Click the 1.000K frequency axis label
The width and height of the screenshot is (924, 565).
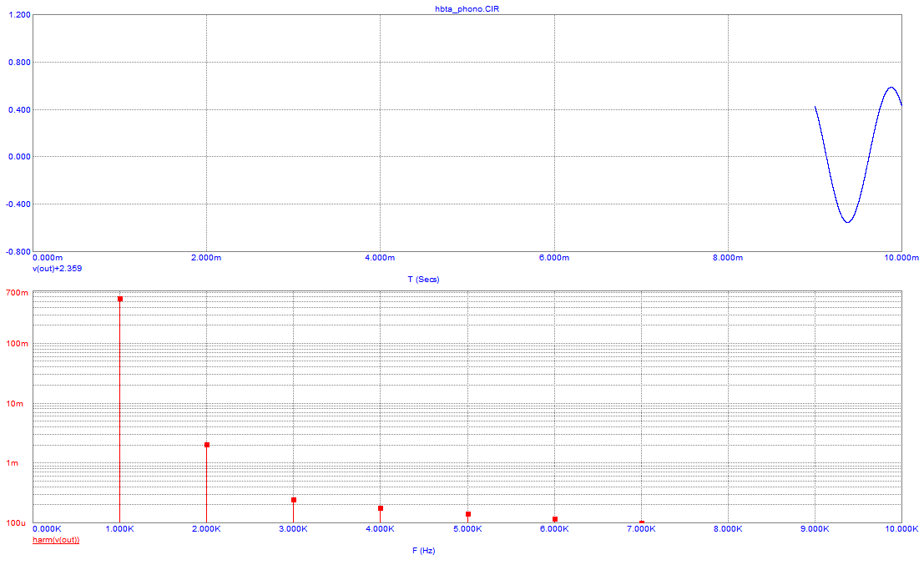click(119, 529)
